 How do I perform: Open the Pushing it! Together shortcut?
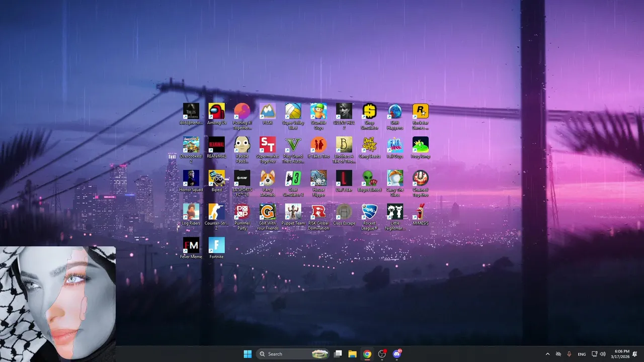[242, 117]
